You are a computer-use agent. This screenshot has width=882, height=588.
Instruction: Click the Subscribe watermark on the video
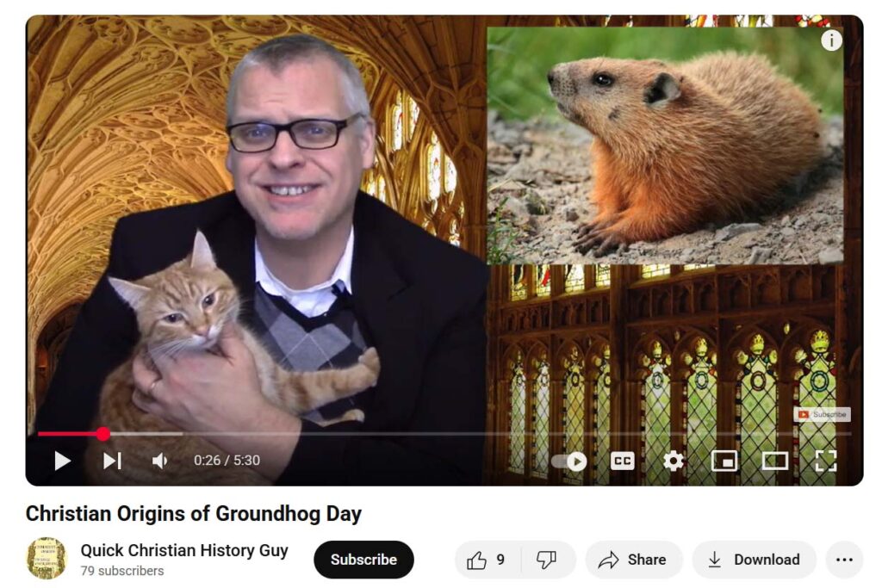click(822, 414)
